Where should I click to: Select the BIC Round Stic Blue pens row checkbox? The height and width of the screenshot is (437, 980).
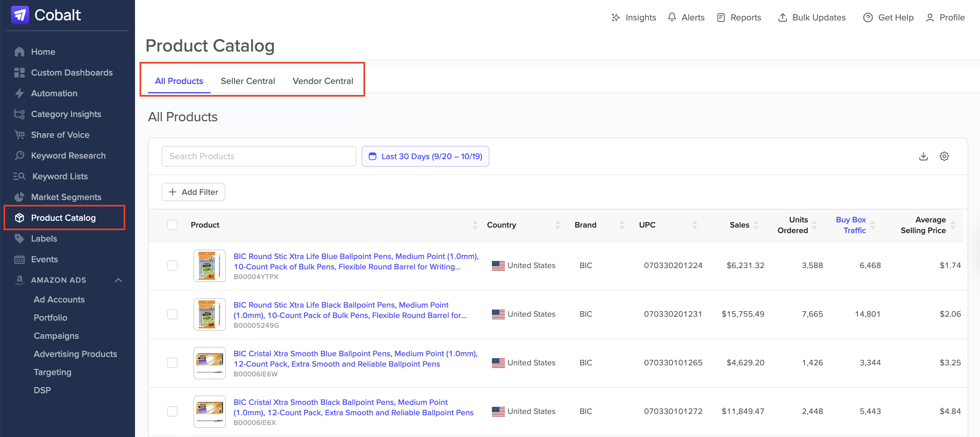click(172, 266)
